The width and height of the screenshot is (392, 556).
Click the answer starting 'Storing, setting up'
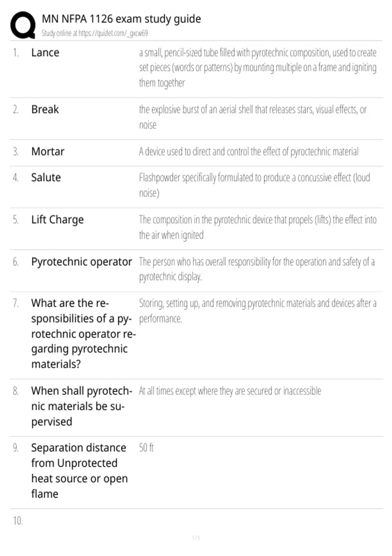click(258, 311)
